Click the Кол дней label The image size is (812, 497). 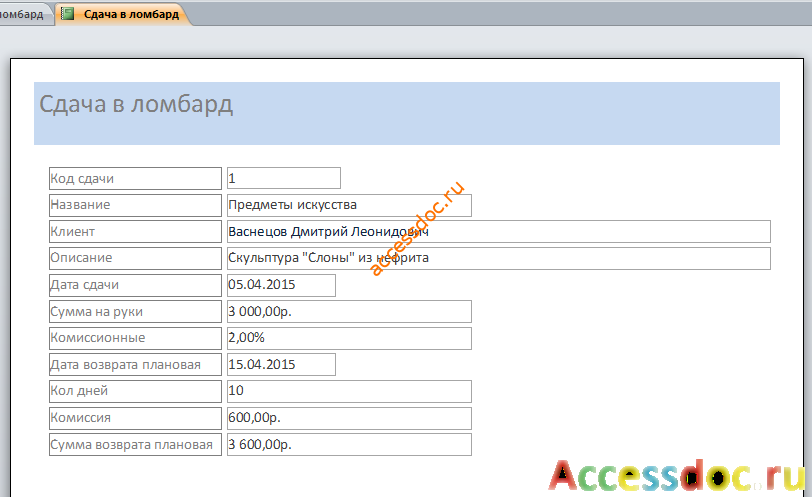click(135, 391)
